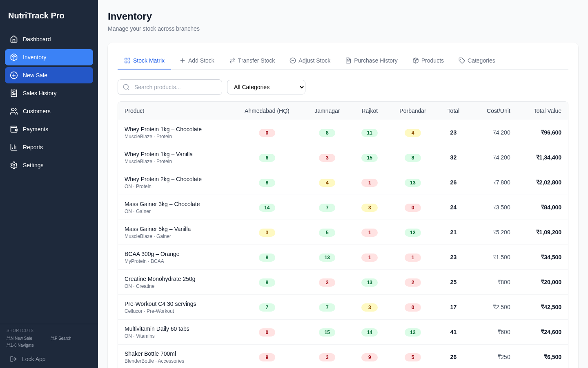Click the Rajkot column header
The width and height of the screenshot is (588, 368).
(370, 111)
